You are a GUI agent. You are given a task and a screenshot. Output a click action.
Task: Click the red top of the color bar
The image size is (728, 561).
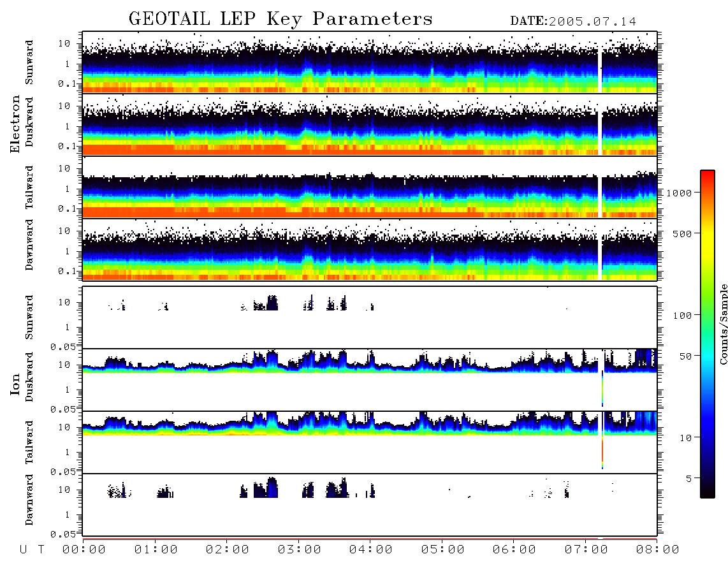[x=707, y=178]
